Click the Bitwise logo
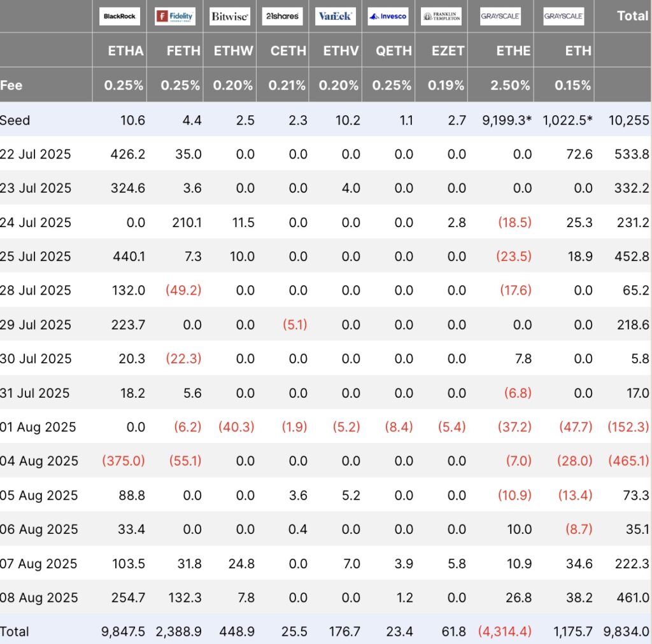Image resolution: width=652 pixels, height=644 pixels. [229, 16]
